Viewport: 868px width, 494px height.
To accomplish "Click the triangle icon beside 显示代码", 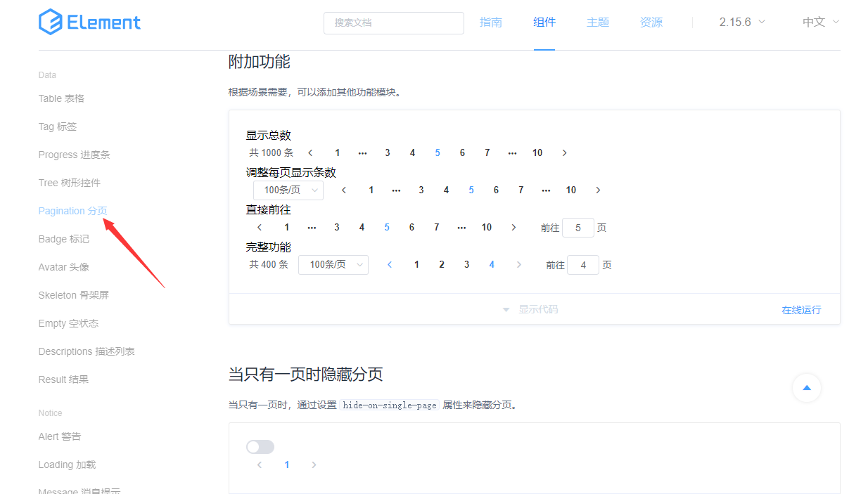I will tap(506, 310).
